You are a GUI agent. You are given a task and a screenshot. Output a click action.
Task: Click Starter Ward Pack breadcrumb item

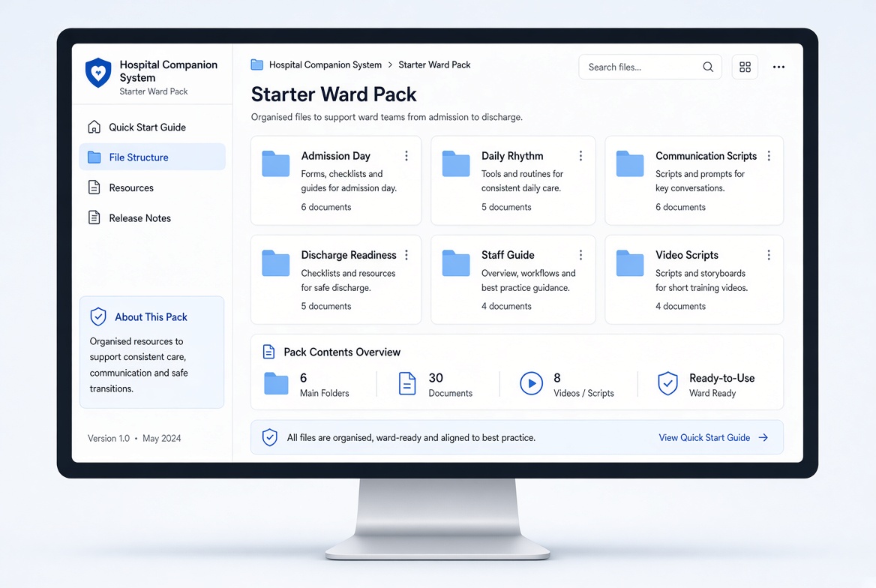pyautogui.click(x=434, y=64)
